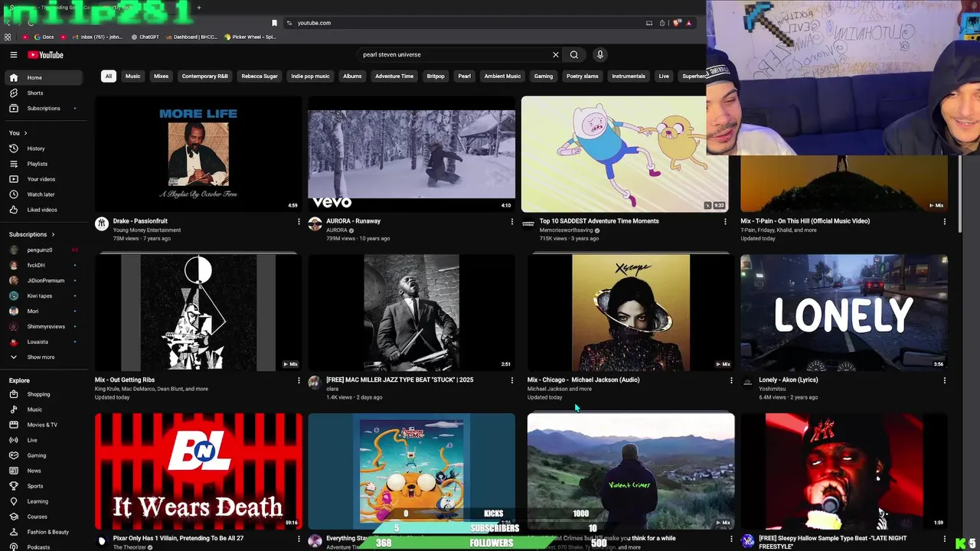
Task: Expand Show more subscriptions
Action: 44,357
